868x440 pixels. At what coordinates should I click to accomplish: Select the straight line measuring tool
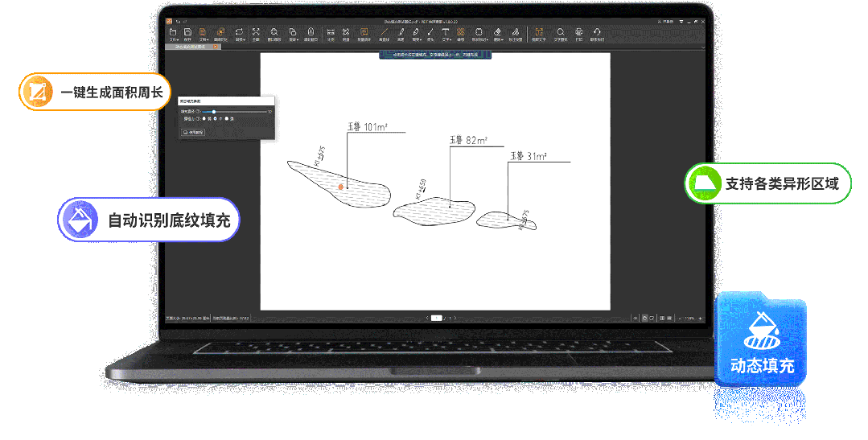coord(384,32)
